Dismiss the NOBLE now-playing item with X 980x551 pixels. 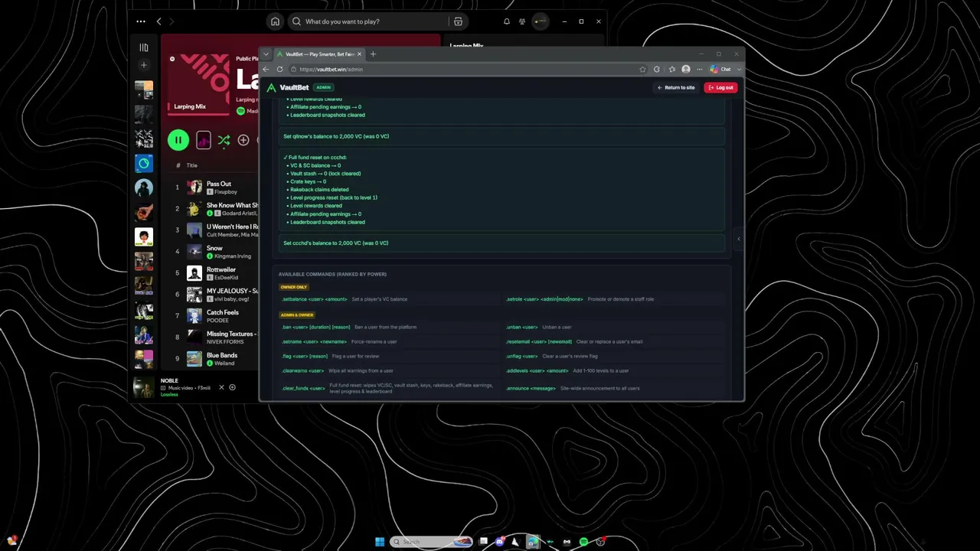click(x=221, y=387)
